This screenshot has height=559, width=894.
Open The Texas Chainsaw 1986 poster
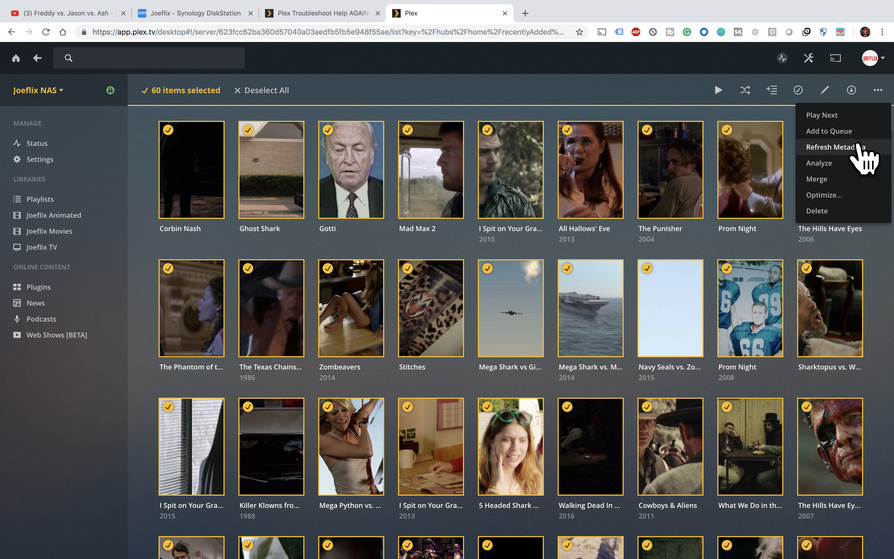(x=271, y=309)
